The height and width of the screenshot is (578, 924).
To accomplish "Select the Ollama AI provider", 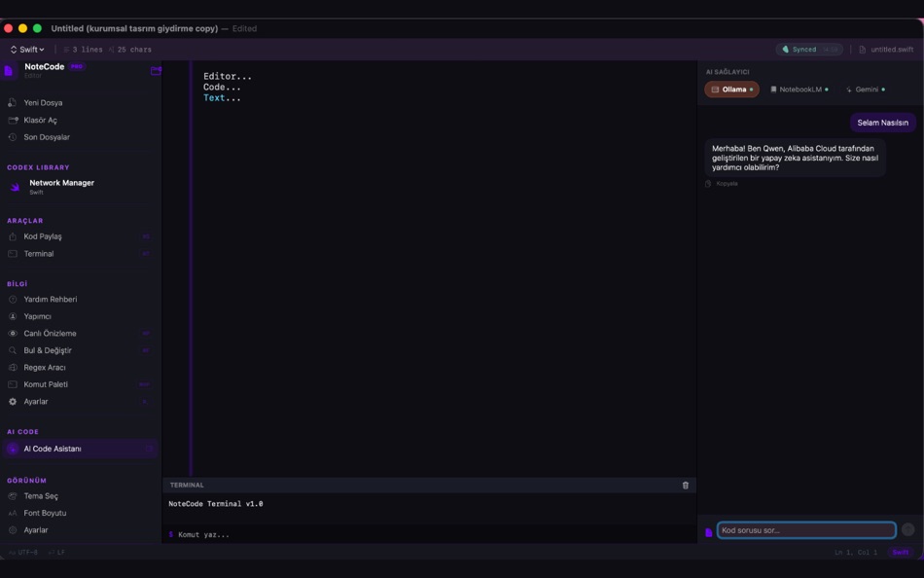I will (x=731, y=90).
